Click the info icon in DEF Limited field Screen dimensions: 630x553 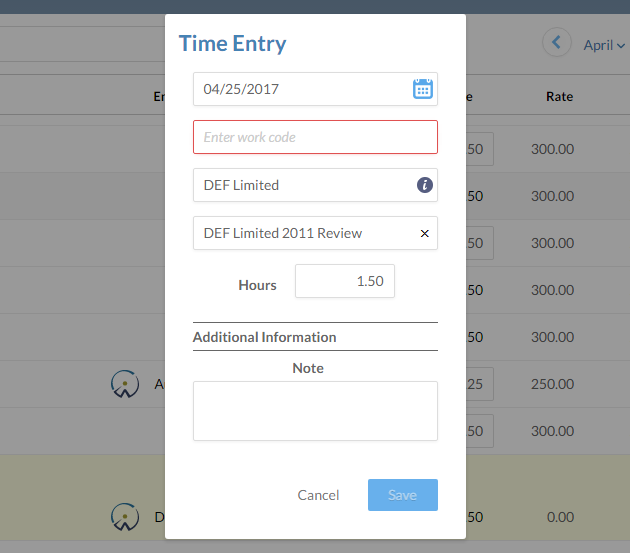424,185
